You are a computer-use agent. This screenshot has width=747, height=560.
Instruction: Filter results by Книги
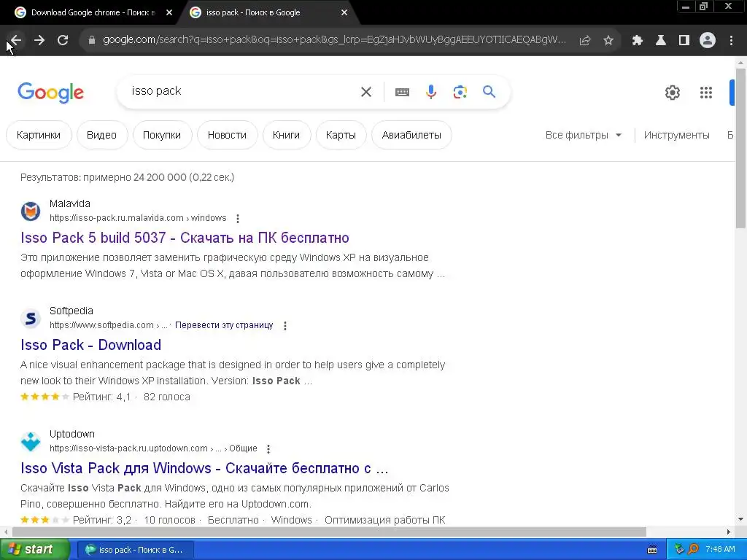coord(286,135)
